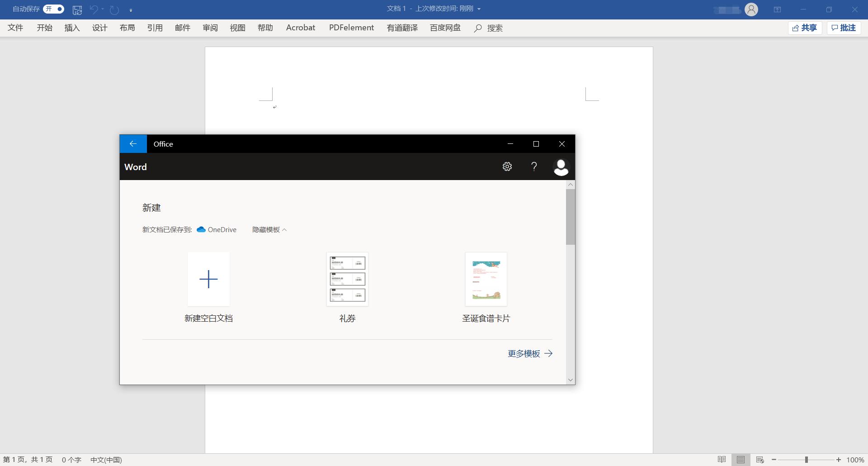Image resolution: width=868 pixels, height=466 pixels.
Task: Select Web Layout view in status bar
Action: click(x=759, y=459)
